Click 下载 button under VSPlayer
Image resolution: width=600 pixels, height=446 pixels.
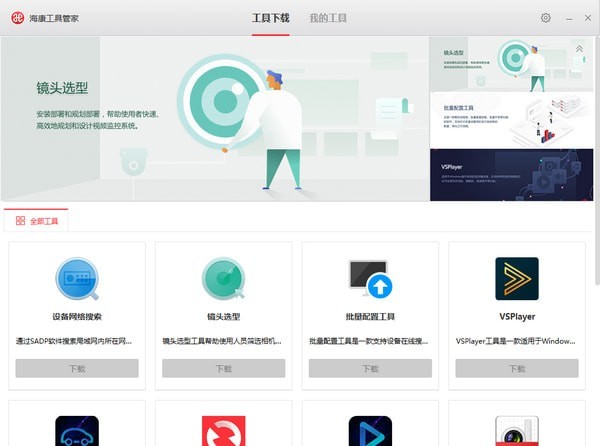coord(517,369)
